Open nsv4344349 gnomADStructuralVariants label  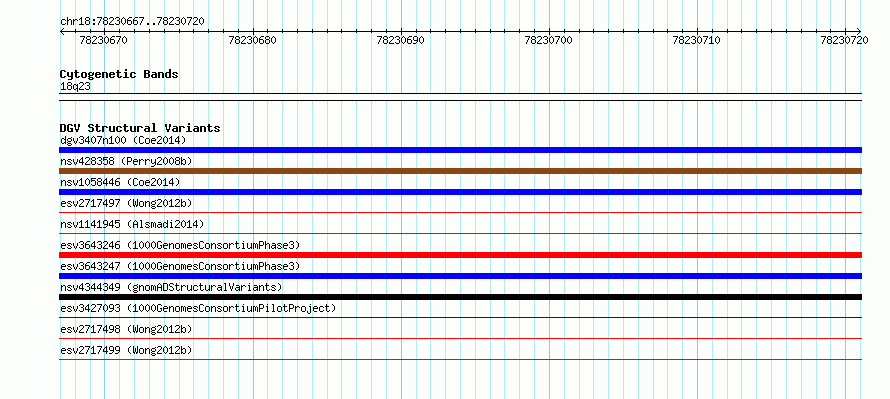tap(171, 287)
